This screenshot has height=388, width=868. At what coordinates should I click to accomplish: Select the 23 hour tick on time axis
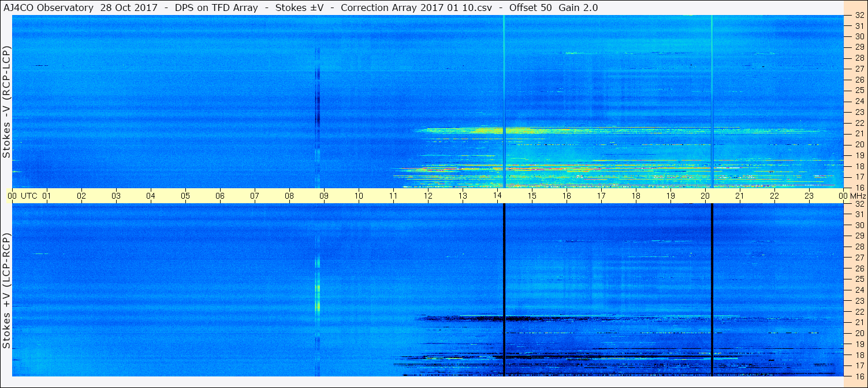click(x=809, y=196)
